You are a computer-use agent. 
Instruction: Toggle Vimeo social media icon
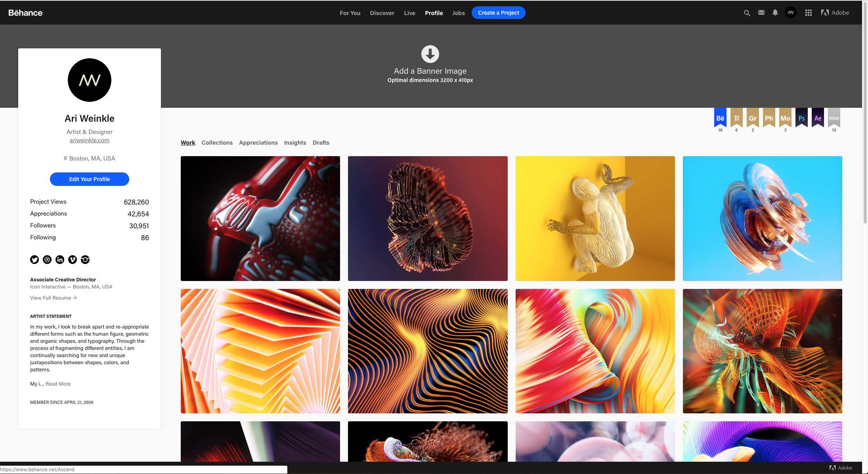click(73, 259)
